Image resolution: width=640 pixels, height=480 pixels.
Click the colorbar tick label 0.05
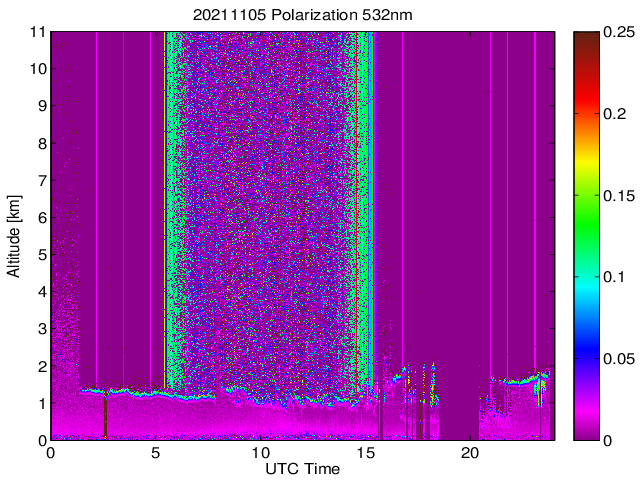619,358
